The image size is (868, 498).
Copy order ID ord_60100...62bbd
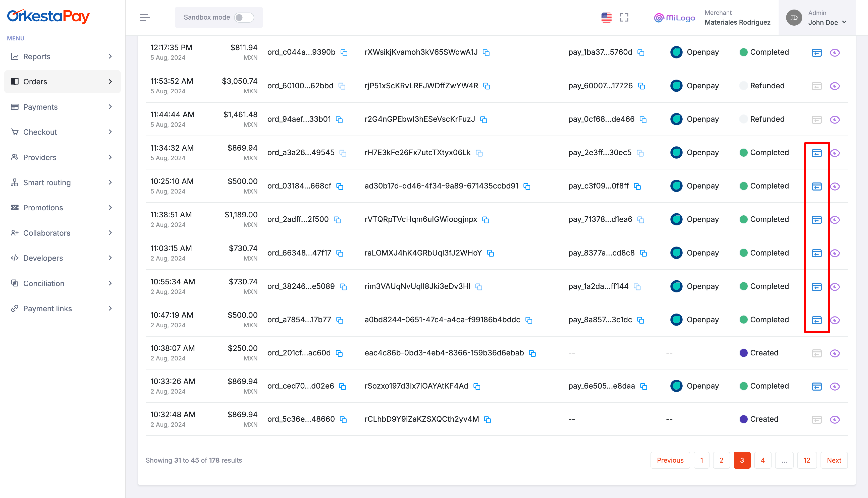click(x=342, y=86)
